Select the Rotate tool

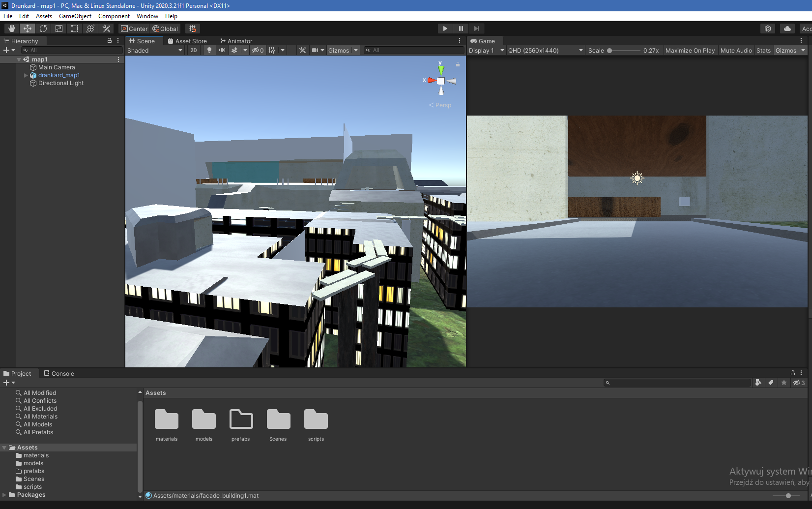click(43, 28)
